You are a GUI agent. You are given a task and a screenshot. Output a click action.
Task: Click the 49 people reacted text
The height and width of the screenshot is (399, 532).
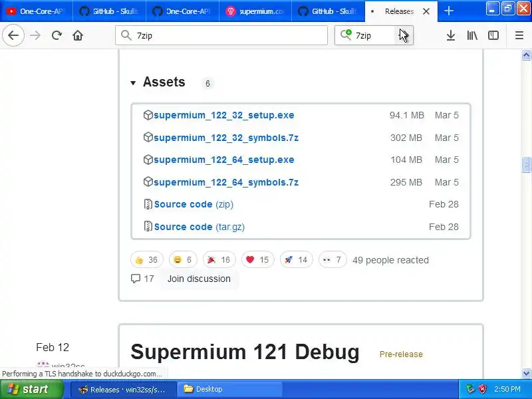click(x=390, y=260)
